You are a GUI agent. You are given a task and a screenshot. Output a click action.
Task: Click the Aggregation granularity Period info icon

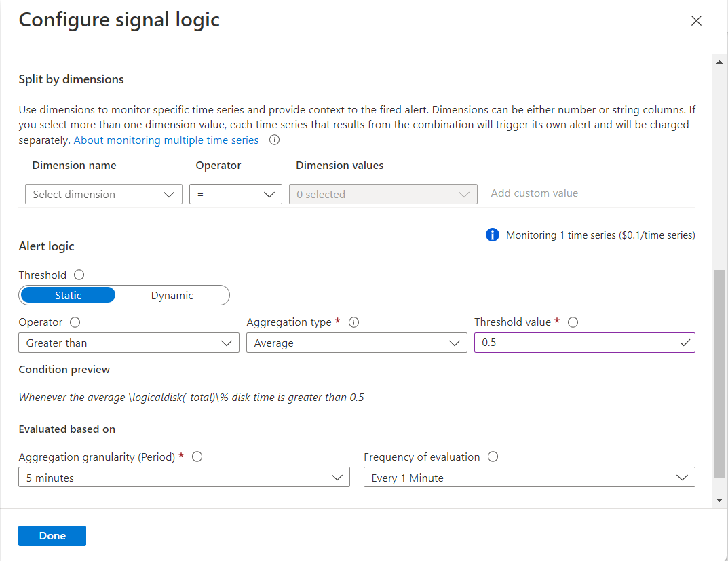[x=197, y=457]
